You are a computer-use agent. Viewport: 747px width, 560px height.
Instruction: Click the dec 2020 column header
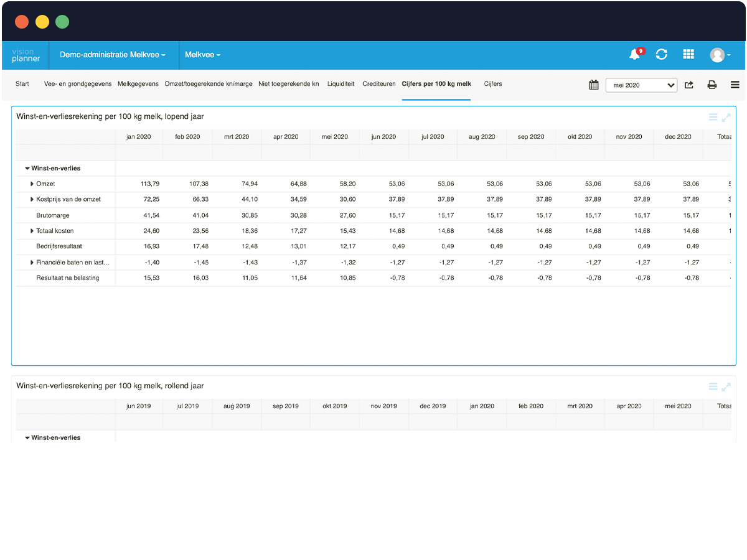point(678,137)
